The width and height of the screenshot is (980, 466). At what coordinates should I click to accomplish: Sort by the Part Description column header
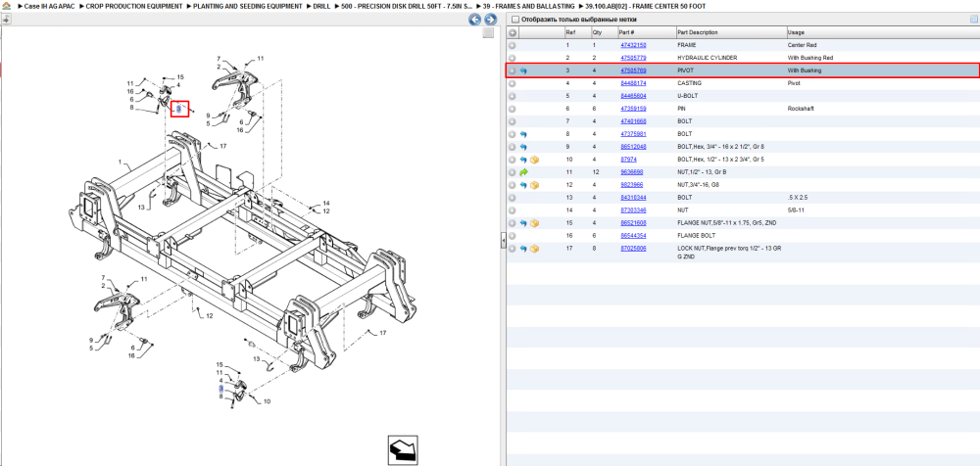pos(698,32)
